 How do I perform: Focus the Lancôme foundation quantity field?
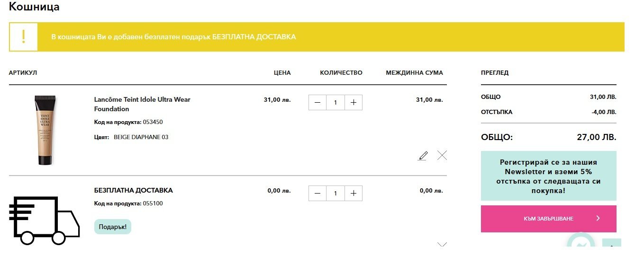[336, 102]
